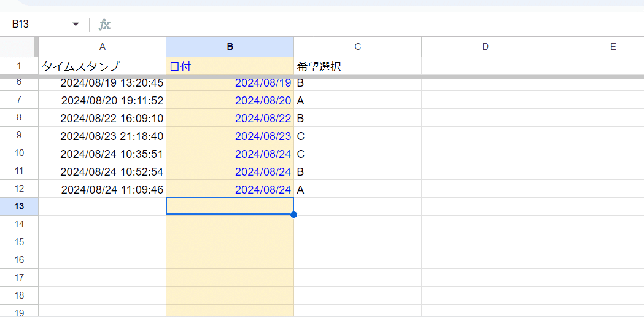Click the fx function icon
The image size is (644, 317).
[104, 25]
